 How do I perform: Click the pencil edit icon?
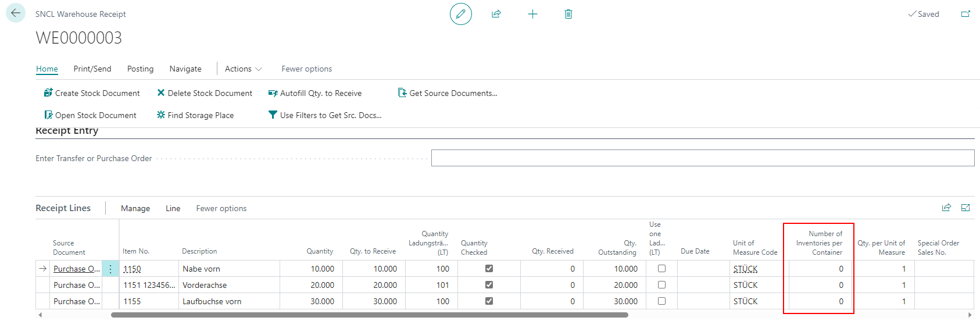(x=460, y=14)
